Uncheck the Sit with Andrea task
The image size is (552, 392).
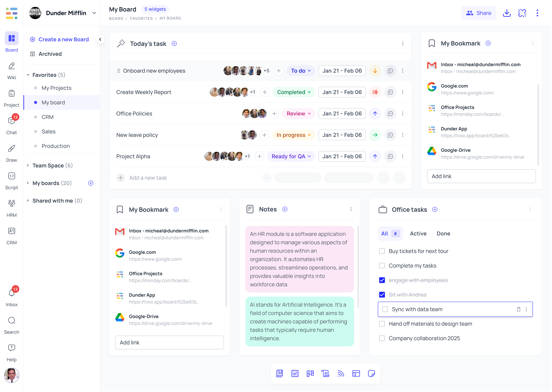tap(382, 295)
